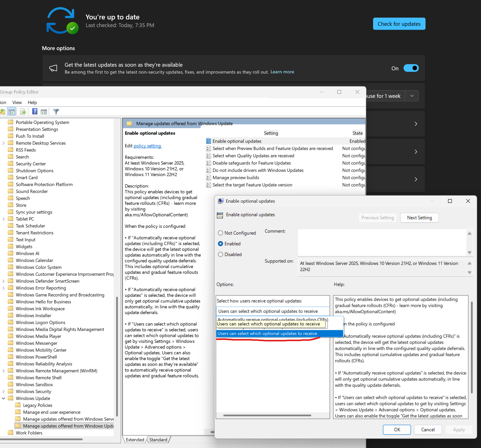Click the tree pane horizontal scrollbar
The image size is (481, 448).
(x=41, y=439)
